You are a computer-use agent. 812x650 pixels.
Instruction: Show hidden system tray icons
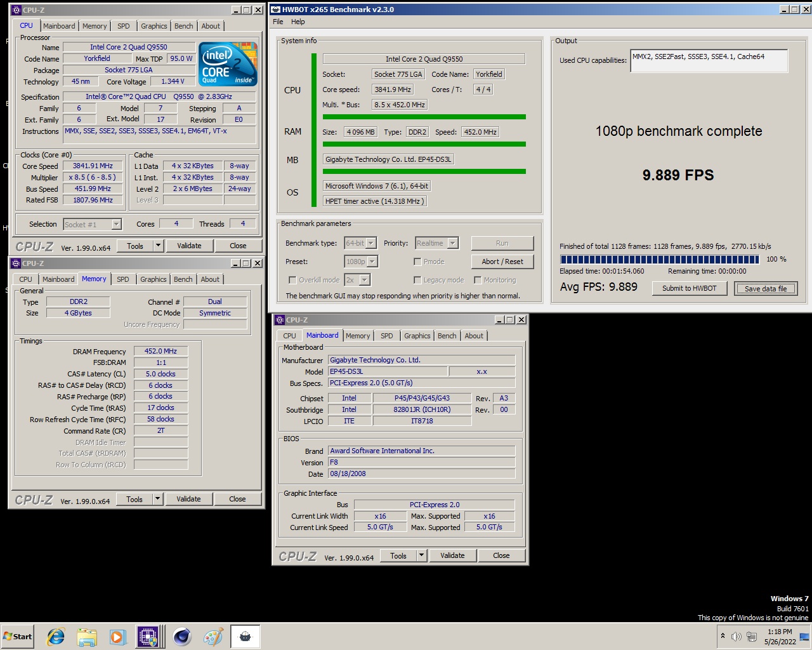tap(723, 636)
